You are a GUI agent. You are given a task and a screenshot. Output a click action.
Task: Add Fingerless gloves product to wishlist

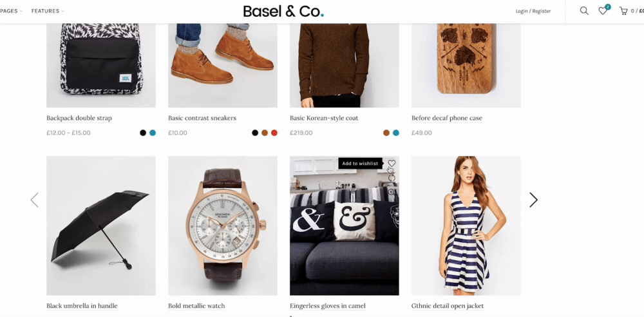pos(392,163)
